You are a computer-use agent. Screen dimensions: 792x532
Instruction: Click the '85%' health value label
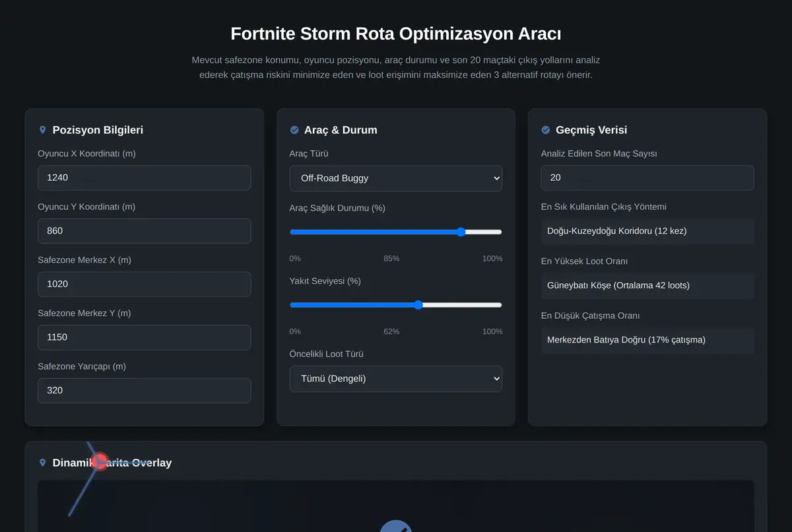391,258
